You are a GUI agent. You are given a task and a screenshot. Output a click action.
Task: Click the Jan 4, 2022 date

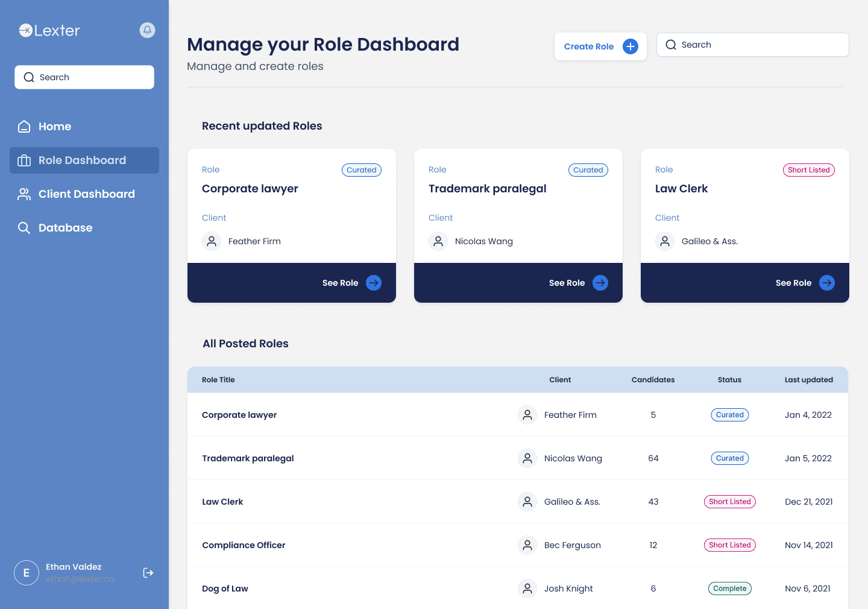808,415
